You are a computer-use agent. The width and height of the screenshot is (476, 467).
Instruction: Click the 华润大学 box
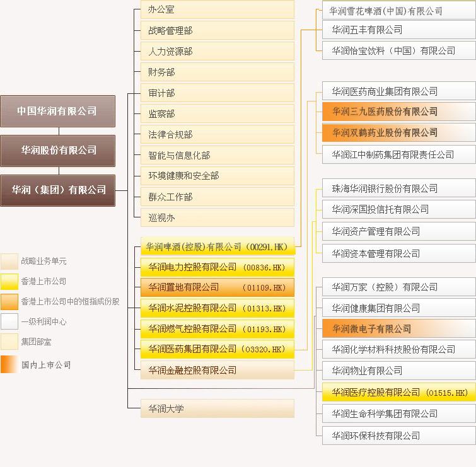pos(218,408)
